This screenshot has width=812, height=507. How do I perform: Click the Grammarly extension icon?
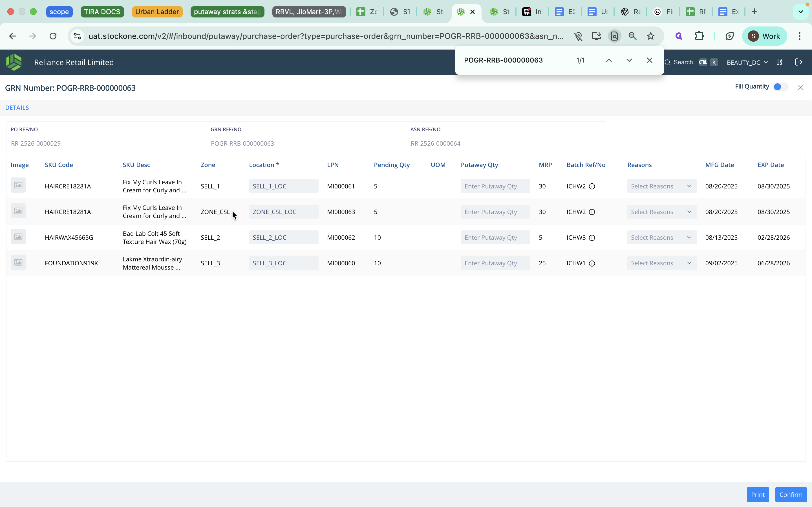point(678,36)
